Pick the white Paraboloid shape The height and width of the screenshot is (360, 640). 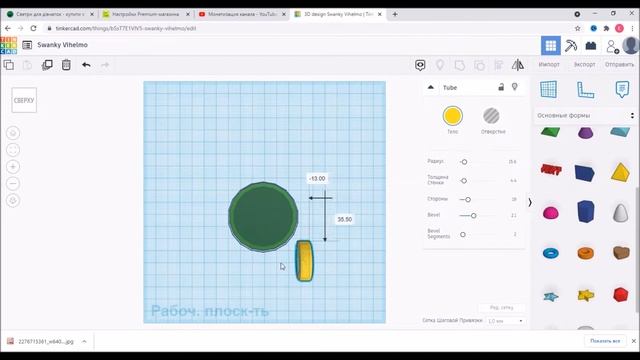pos(620,212)
